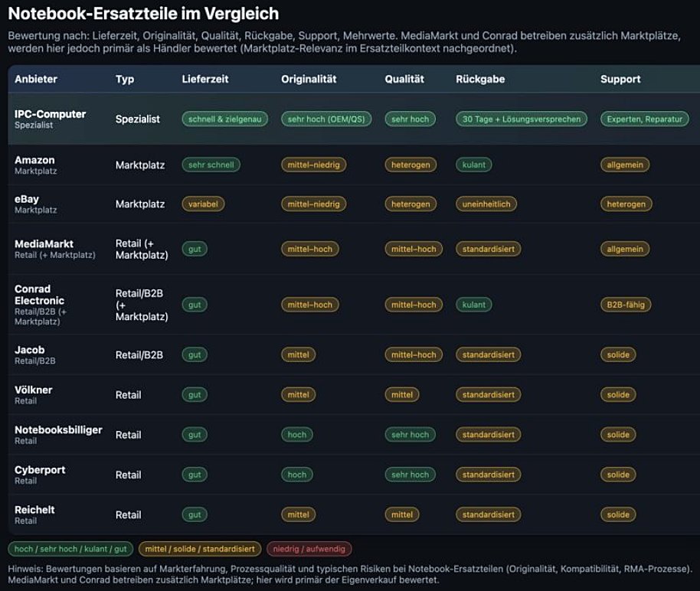Viewport: 700px width, 591px height.
Task: Click the Cyberport vendor name
Action: [x=40, y=470]
